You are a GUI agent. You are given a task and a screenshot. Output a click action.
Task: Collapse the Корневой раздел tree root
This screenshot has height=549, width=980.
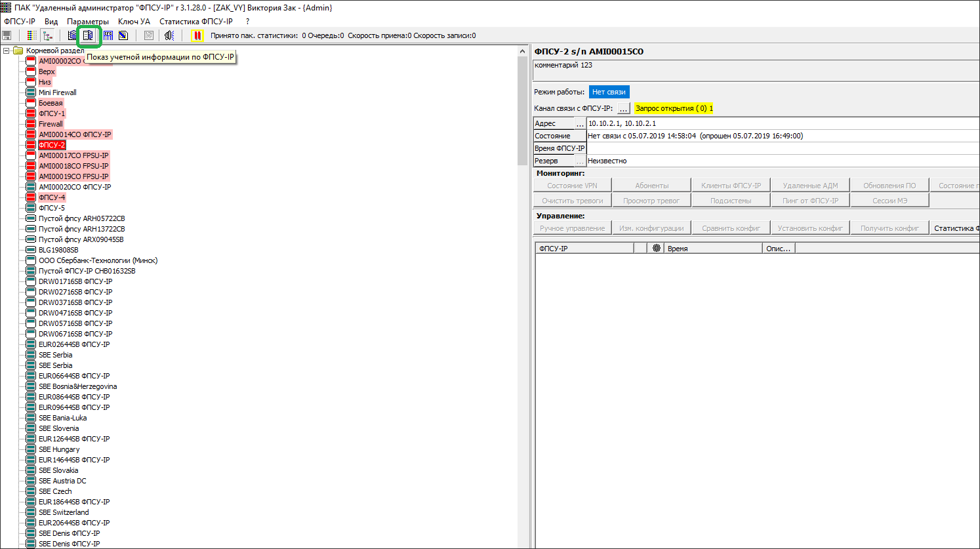[x=7, y=51]
